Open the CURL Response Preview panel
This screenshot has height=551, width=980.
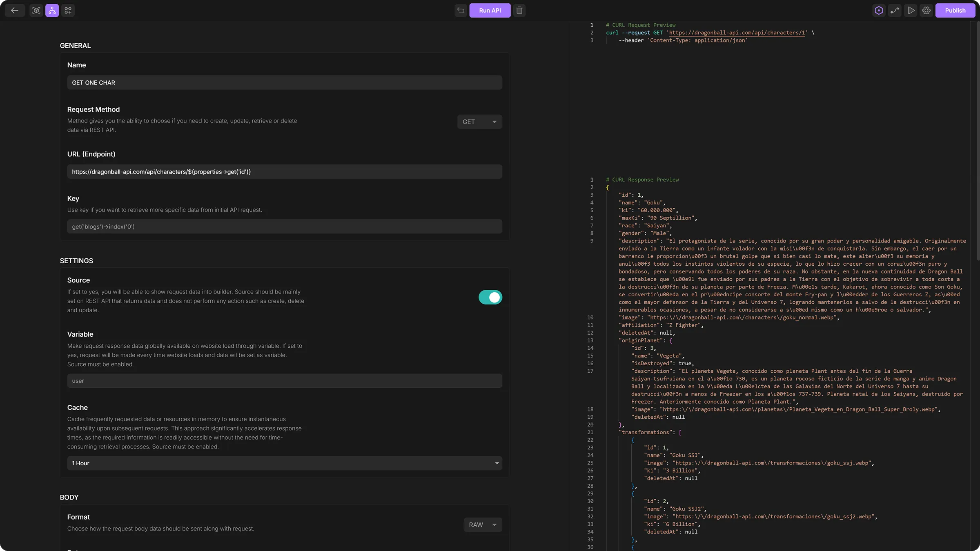pos(642,180)
